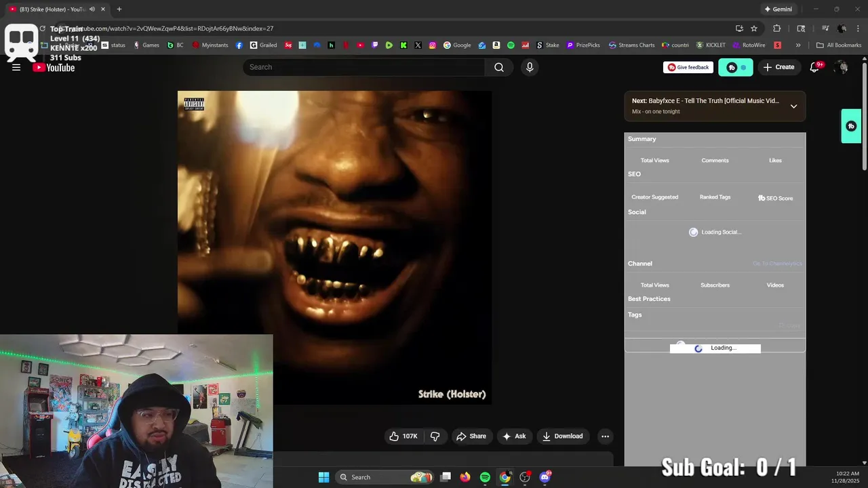The height and width of the screenshot is (488, 868).
Task: Share the video
Action: tap(471, 436)
